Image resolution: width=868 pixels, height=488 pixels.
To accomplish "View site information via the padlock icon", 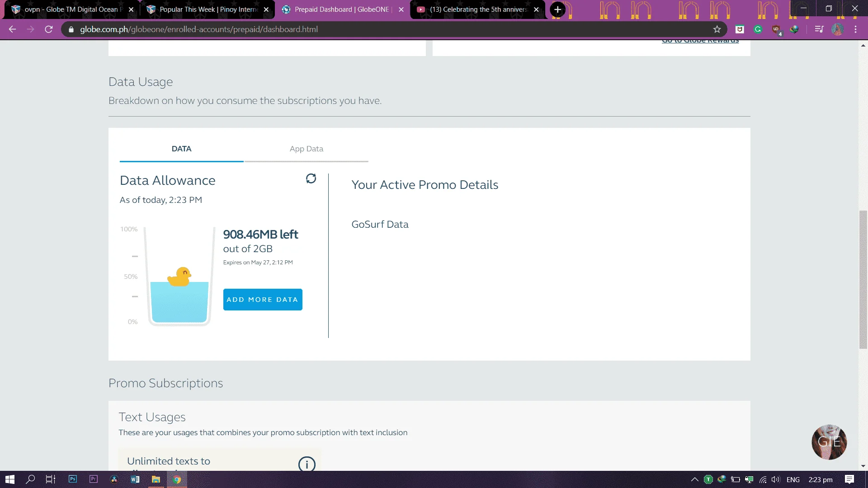I will pyautogui.click(x=71, y=29).
